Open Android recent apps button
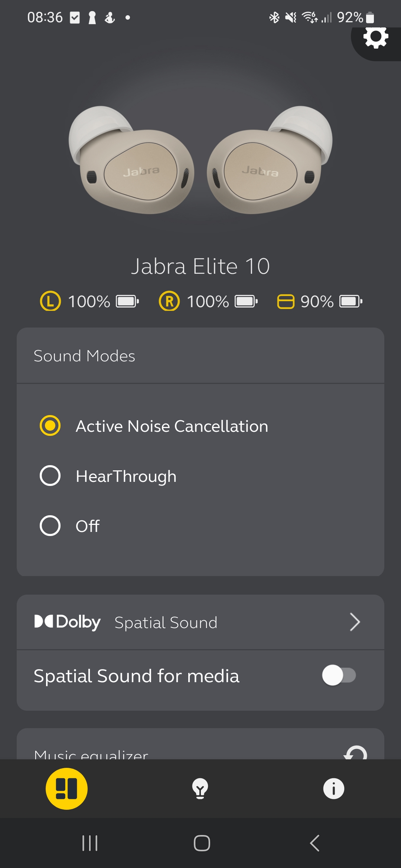 90,843
